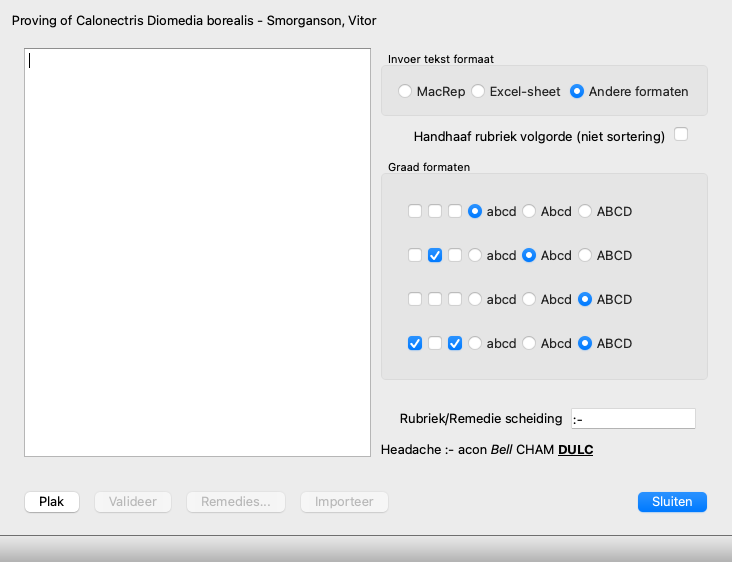Select Abcd radio in first grade row
The width and height of the screenshot is (732, 562).
[528, 211]
